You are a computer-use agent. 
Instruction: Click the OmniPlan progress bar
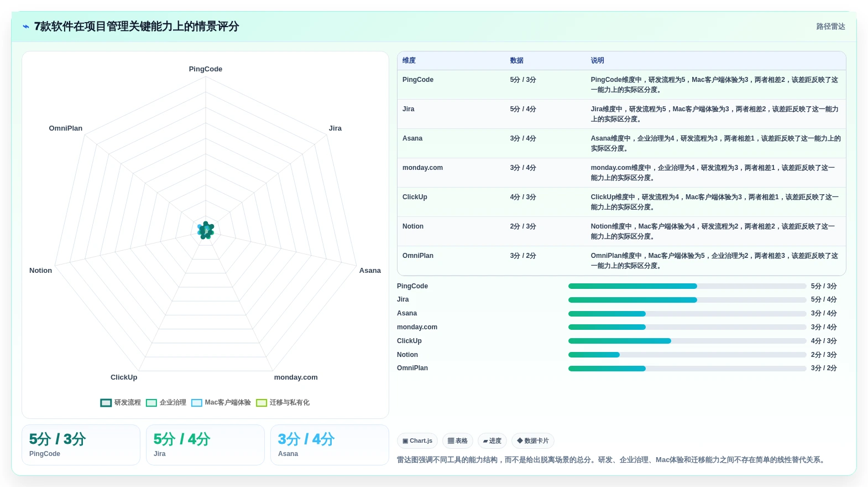[x=687, y=369]
